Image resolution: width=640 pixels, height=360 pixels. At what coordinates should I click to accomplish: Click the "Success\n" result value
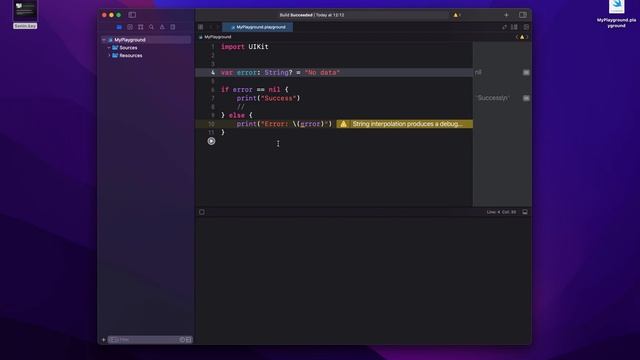492,98
